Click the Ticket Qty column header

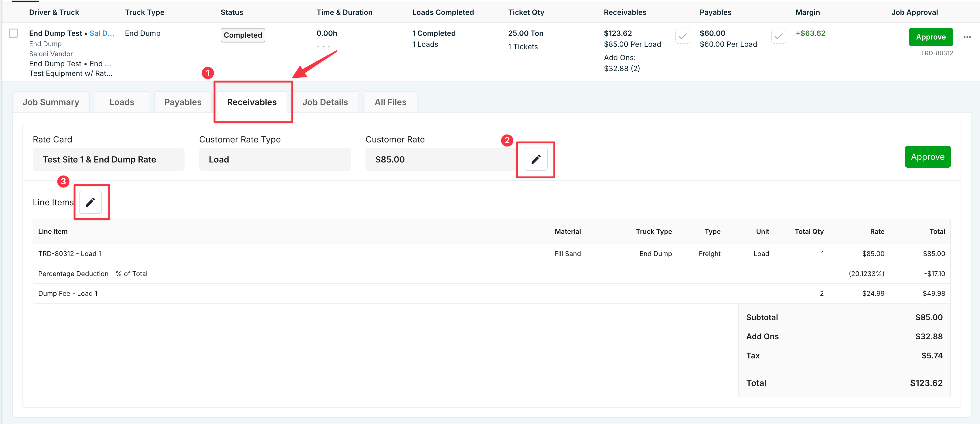tap(526, 12)
